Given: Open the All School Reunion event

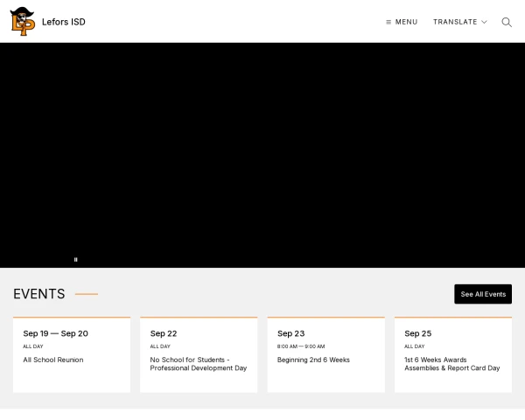Looking at the screenshot, I should [53, 360].
